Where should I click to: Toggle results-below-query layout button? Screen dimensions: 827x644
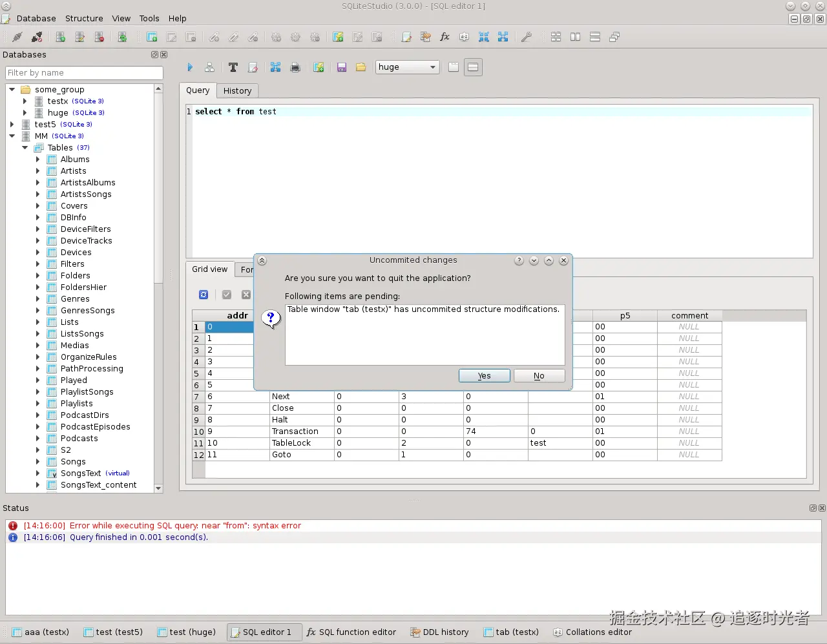point(473,67)
